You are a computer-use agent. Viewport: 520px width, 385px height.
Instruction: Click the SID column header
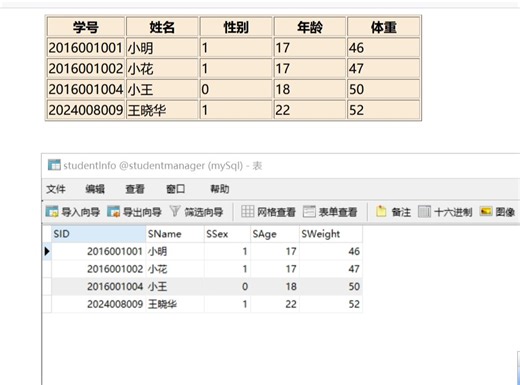tap(99, 234)
